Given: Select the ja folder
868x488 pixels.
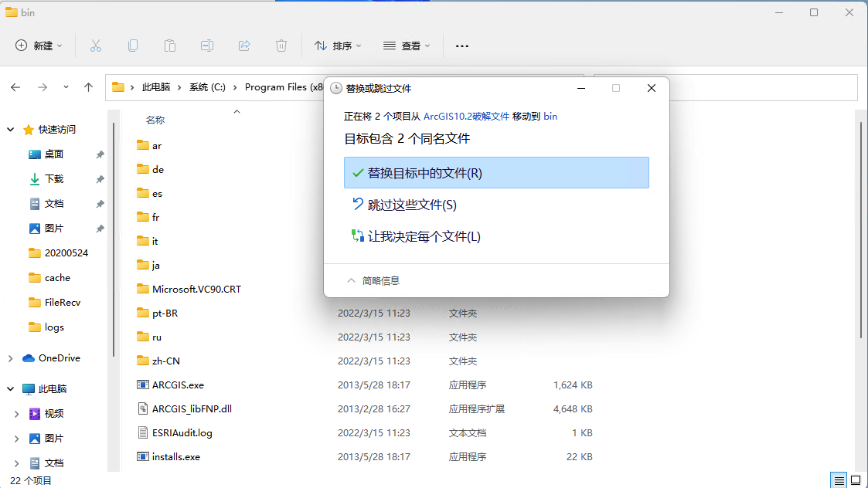Looking at the screenshot, I should (155, 266).
